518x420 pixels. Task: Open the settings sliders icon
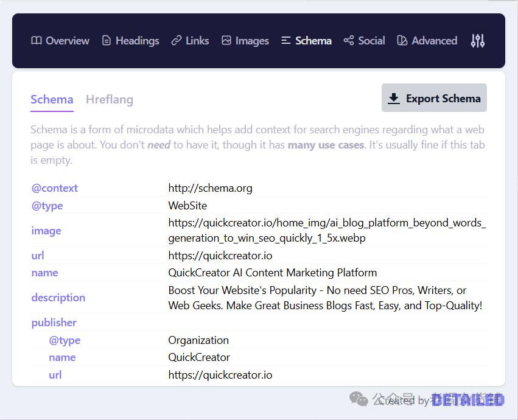478,41
